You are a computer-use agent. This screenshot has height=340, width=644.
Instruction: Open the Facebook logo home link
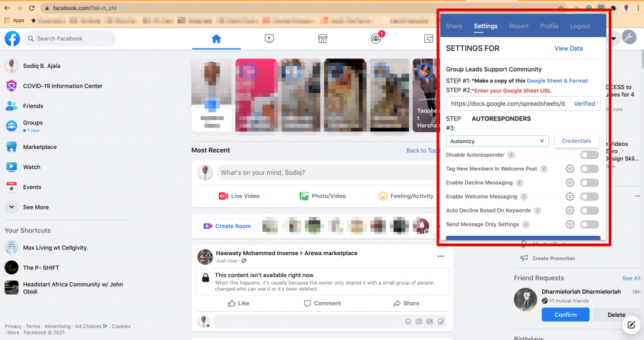pyautogui.click(x=13, y=38)
